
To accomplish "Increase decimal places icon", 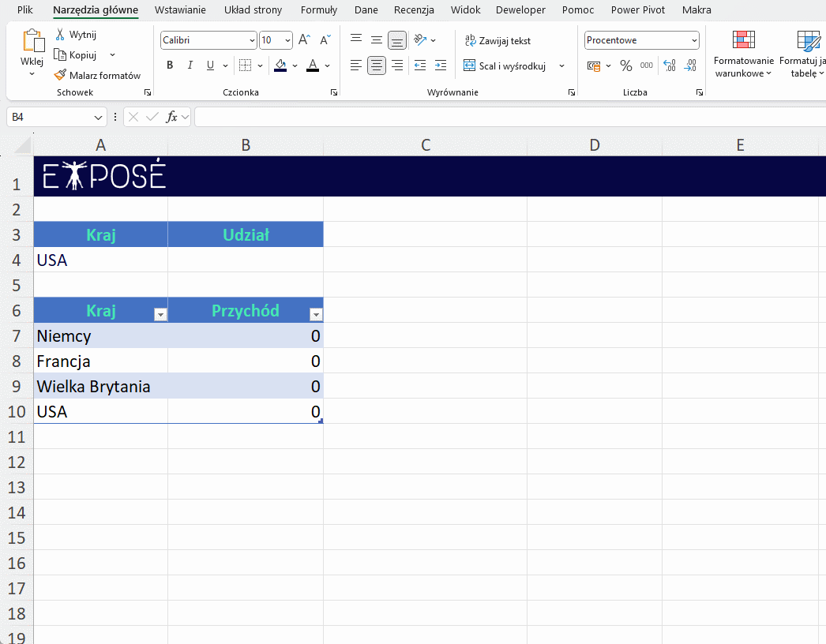I will [x=669, y=66].
